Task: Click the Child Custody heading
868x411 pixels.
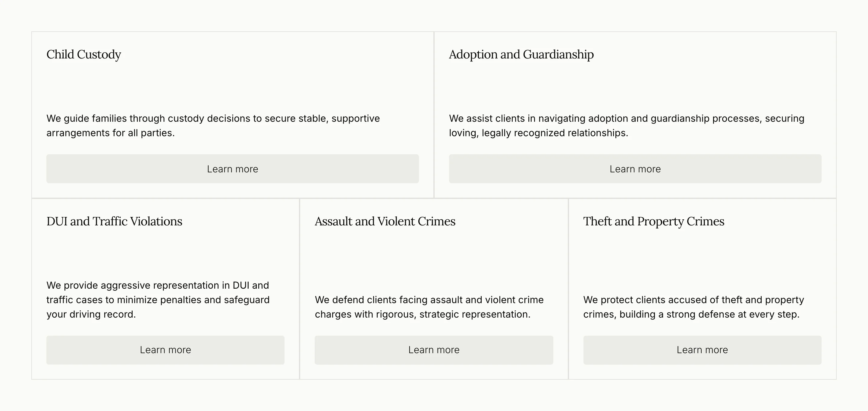Action: [x=84, y=55]
